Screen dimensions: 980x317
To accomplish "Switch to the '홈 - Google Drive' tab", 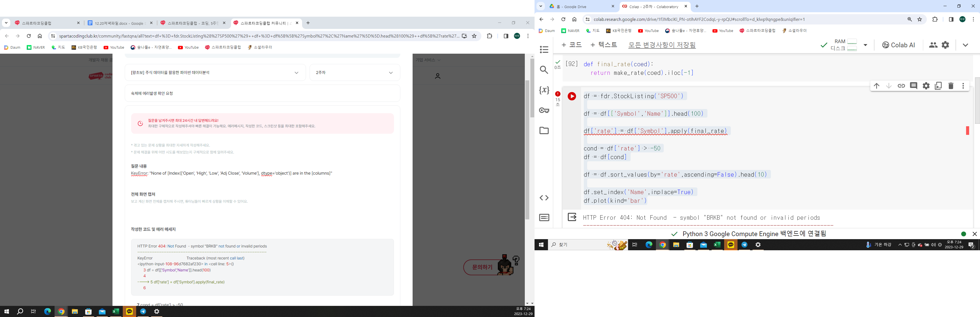I will coord(582,6).
